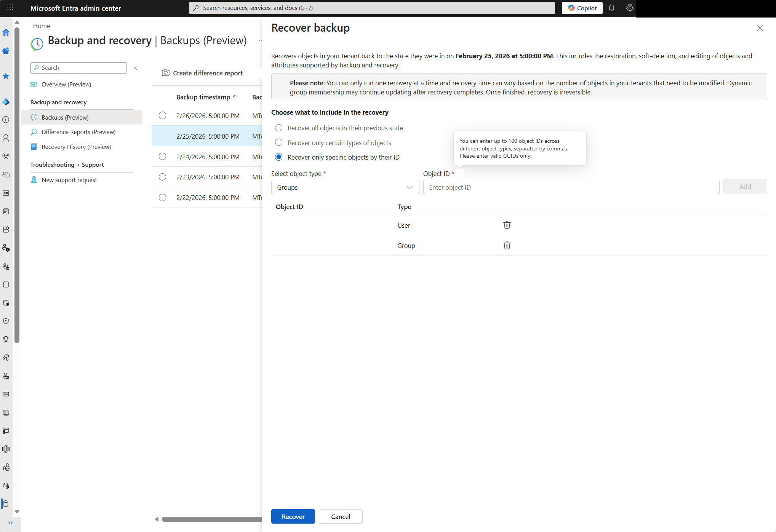Viewport: 776px width, 532px height.
Task: Collapse the search pane with the double chevron
Action: pyautogui.click(x=135, y=68)
